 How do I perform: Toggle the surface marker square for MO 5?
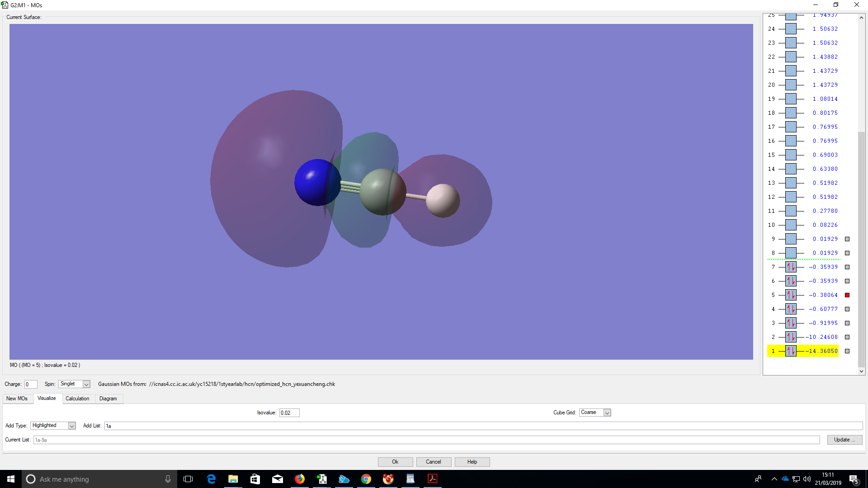click(847, 295)
